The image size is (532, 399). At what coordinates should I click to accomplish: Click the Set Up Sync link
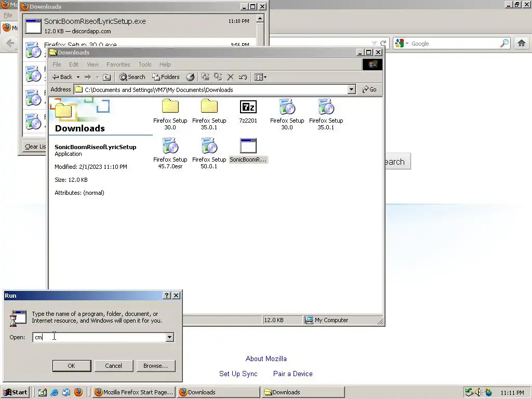pos(238,374)
